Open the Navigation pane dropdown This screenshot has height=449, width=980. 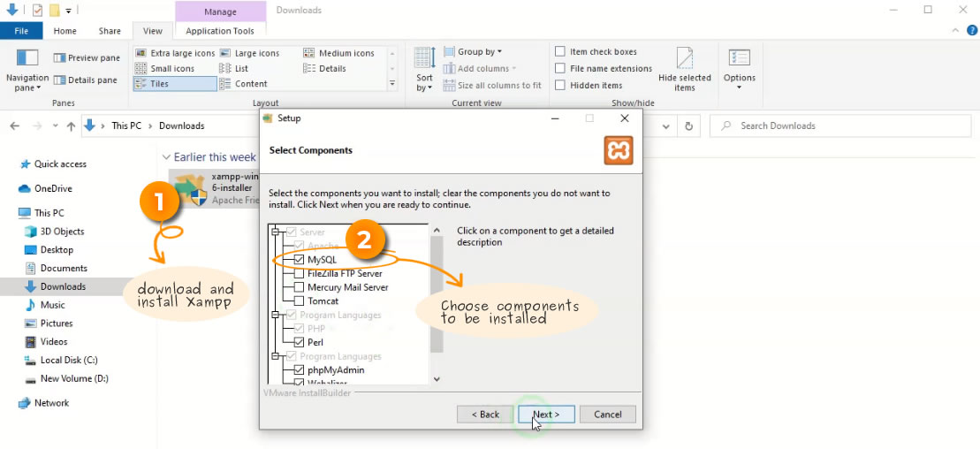pos(27,71)
